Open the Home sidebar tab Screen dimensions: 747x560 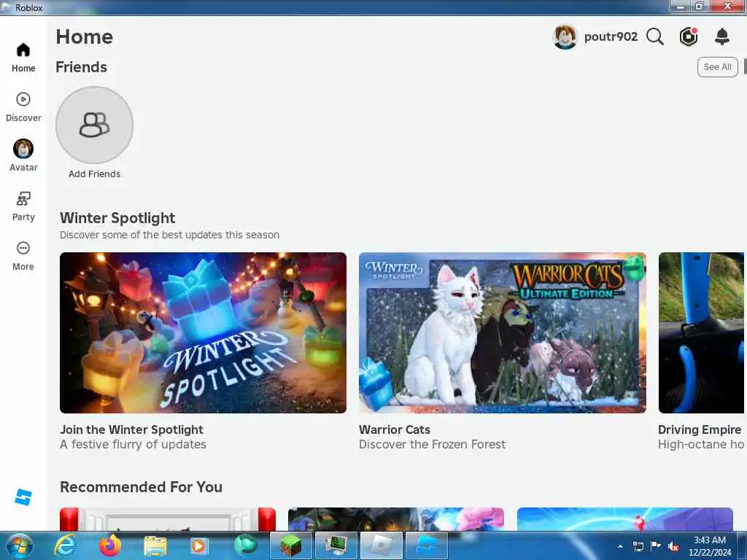tap(23, 57)
